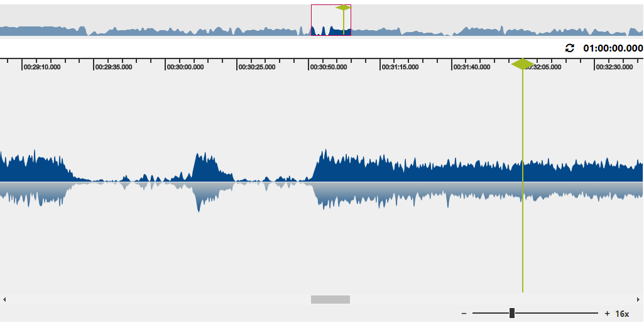Click the refresh/sync icon beside the timecode
This screenshot has height=325, width=644.
[570, 48]
